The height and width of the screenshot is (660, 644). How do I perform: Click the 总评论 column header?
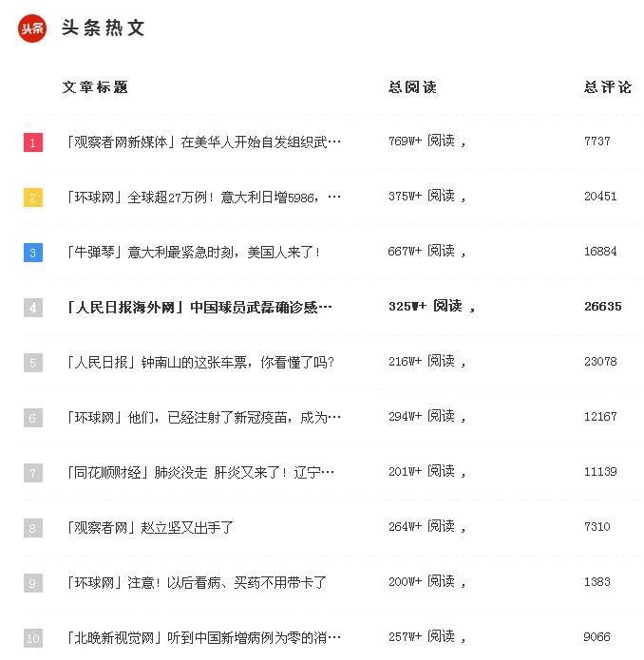pyautogui.click(x=607, y=87)
